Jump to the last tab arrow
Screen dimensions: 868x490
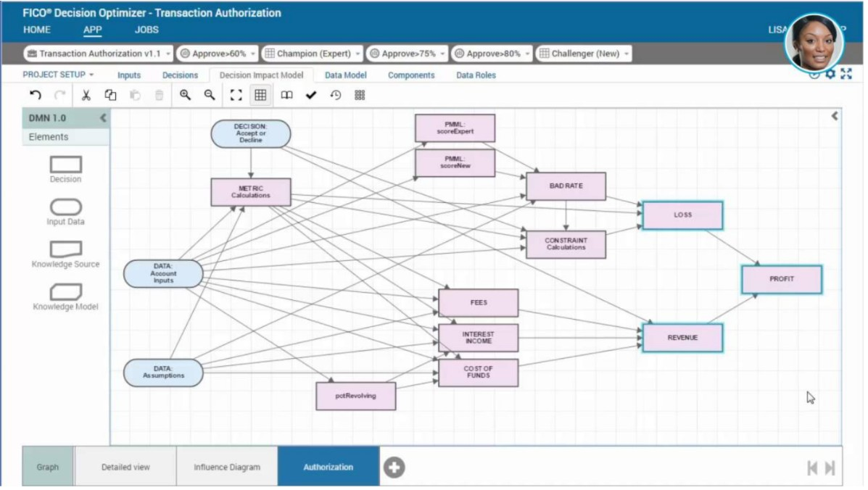pos(830,468)
